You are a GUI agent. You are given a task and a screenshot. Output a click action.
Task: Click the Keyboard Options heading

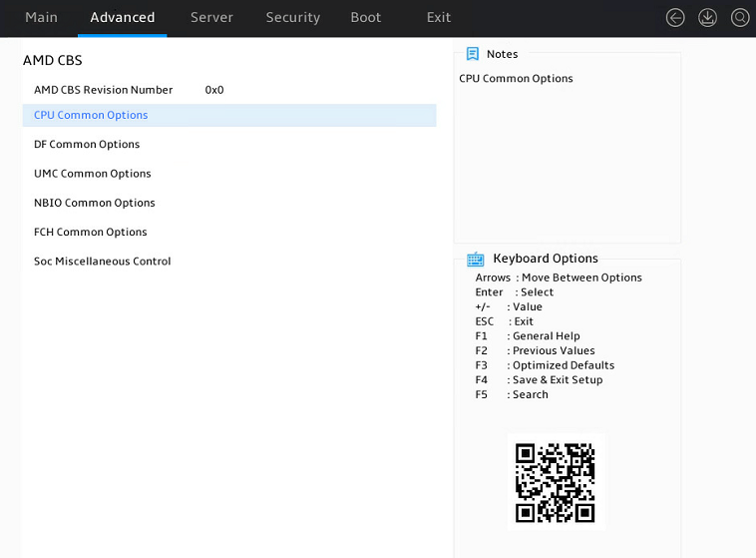tap(546, 259)
